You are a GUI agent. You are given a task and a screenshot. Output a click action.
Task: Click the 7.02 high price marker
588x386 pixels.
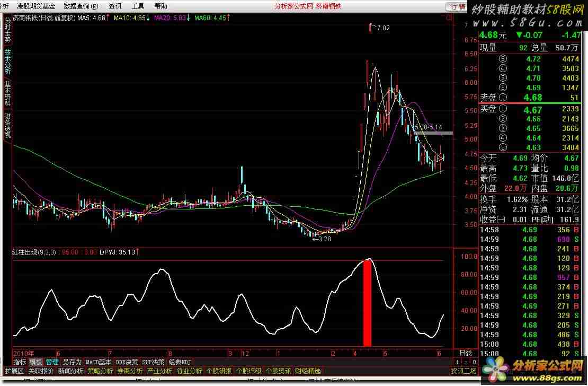383,28
